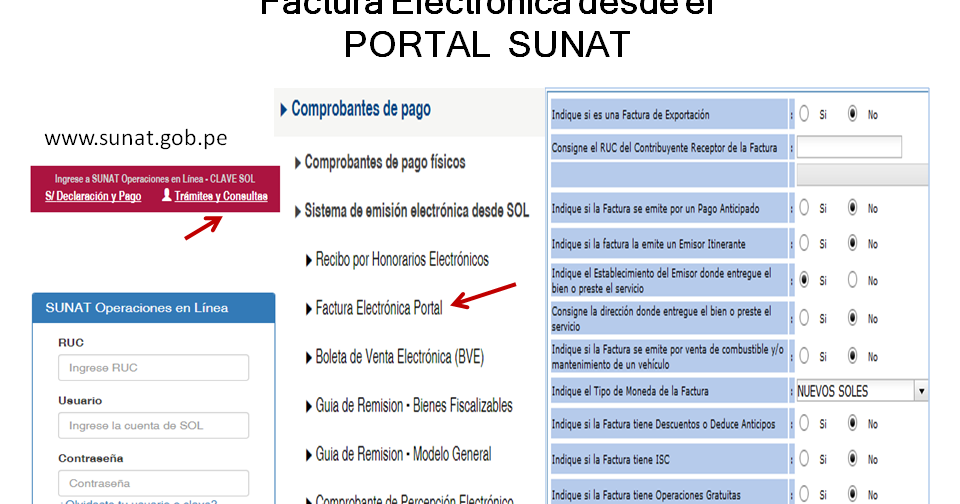Select No for Operaciones Gratuitas
Viewport: 960px width, 504px height.
852,494
